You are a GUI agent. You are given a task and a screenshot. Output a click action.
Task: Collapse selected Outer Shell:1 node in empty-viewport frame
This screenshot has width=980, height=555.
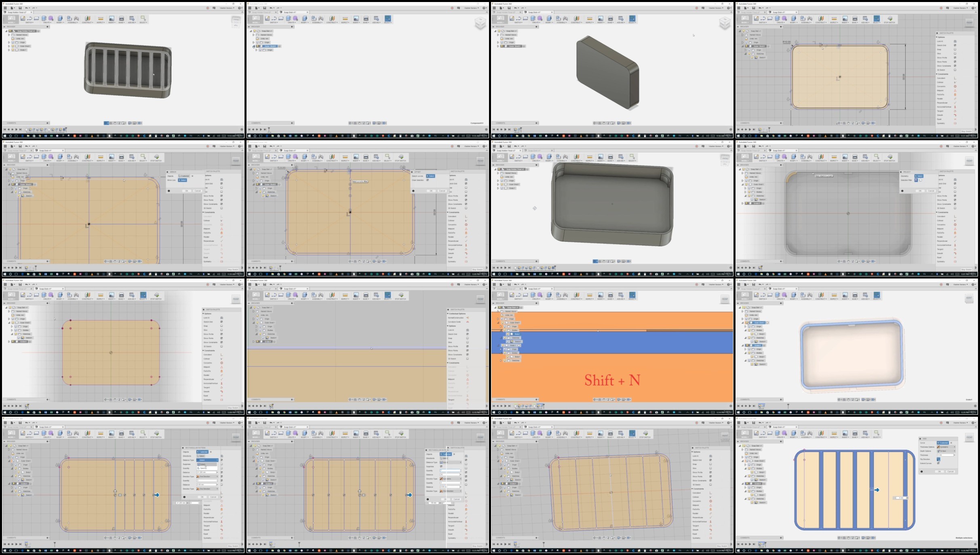pyautogui.click(x=253, y=46)
